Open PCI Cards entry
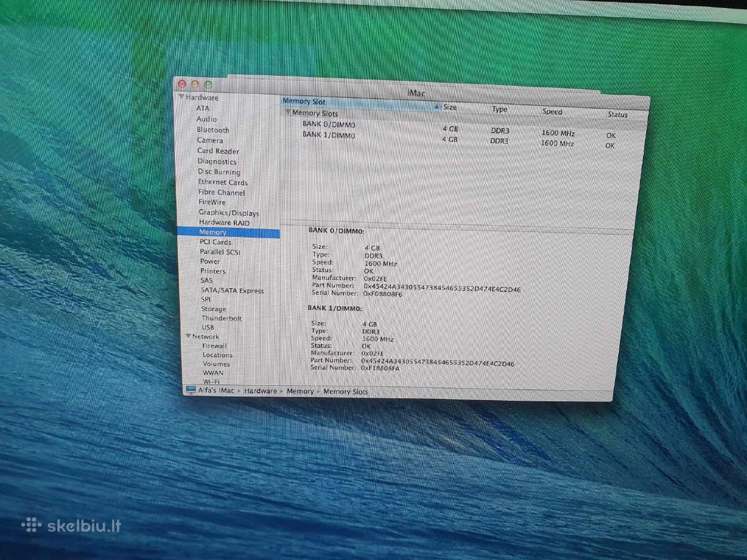This screenshot has width=747, height=560. [x=215, y=242]
